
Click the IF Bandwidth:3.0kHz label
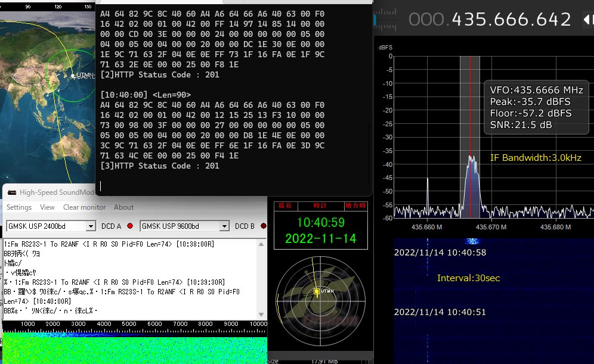point(536,158)
